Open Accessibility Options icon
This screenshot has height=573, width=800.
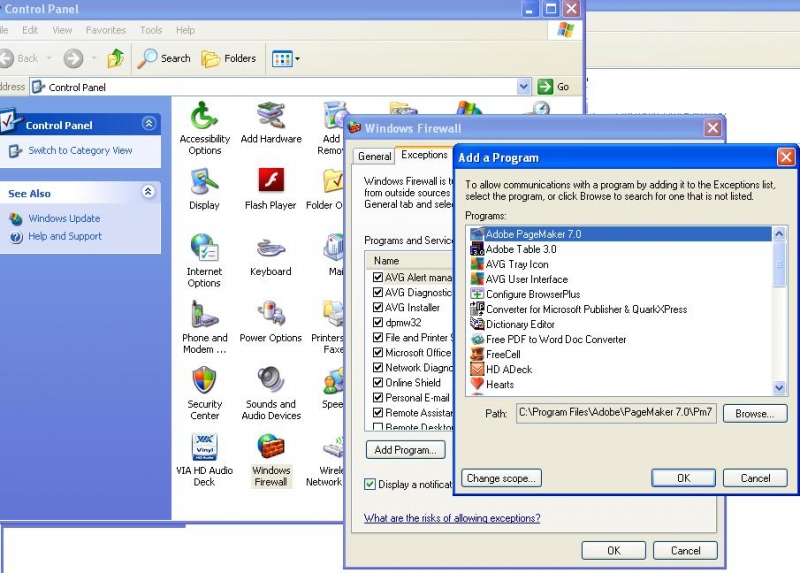pos(204,116)
